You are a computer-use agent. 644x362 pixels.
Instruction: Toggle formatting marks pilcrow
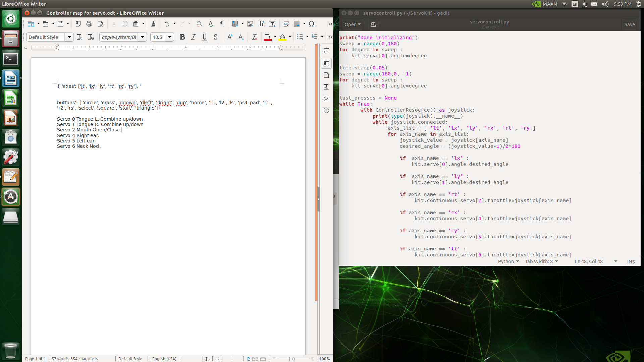(x=222, y=24)
